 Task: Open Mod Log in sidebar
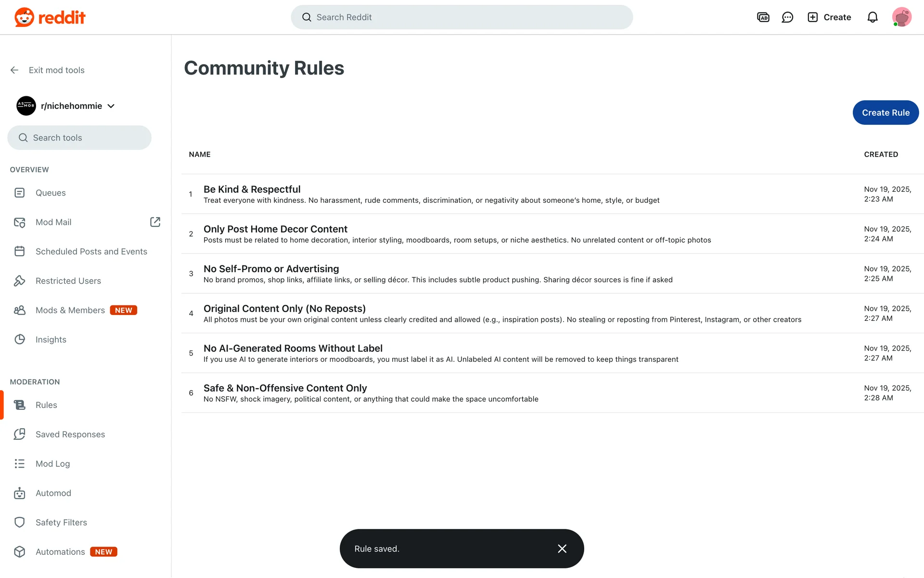coord(53,464)
